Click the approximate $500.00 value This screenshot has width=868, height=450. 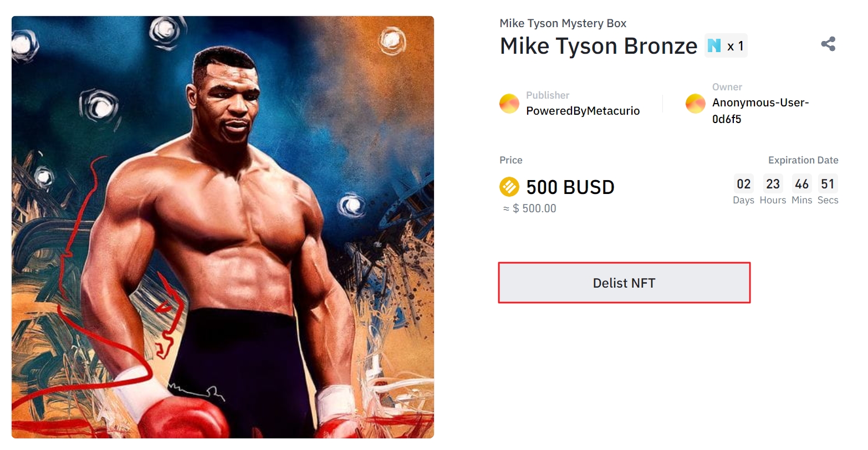pos(529,208)
